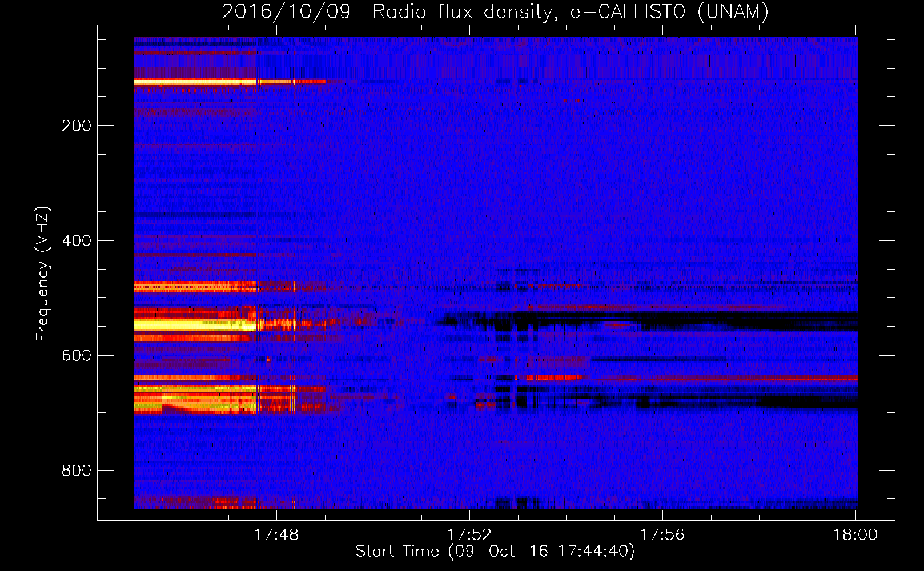Click the 600 frequency tick label
Screen dimensions: 924x571
tap(77, 355)
